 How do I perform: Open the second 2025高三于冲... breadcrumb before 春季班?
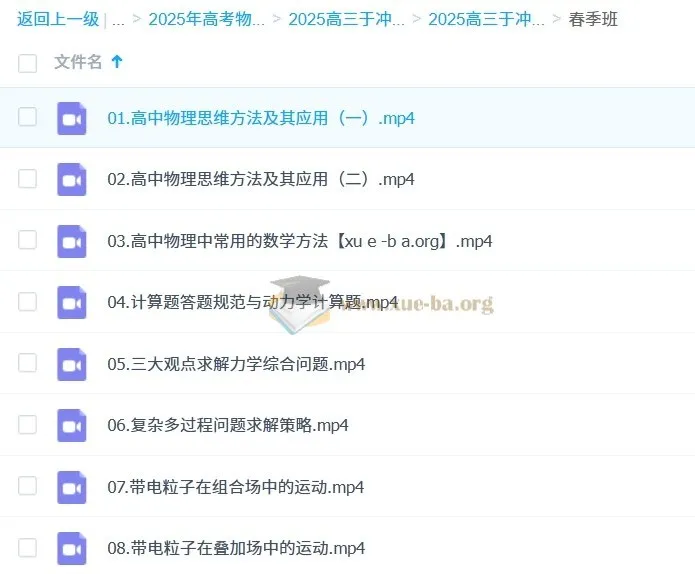click(x=486, y=19)
